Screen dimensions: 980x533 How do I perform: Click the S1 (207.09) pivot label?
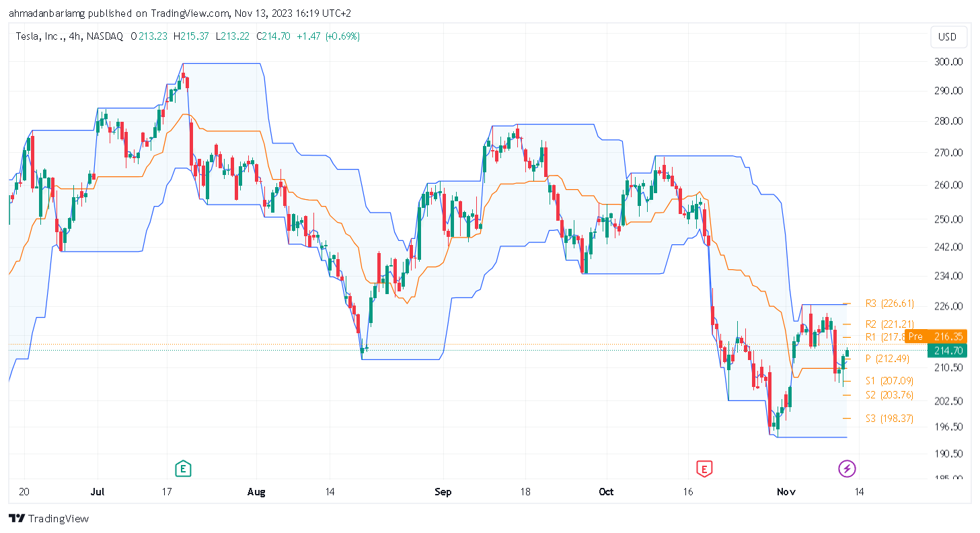point(889,381)
